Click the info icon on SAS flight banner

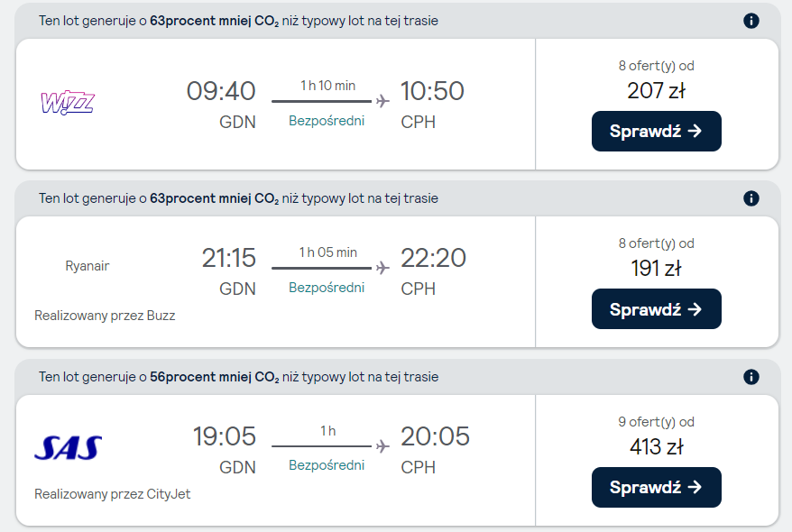point(751,377)
